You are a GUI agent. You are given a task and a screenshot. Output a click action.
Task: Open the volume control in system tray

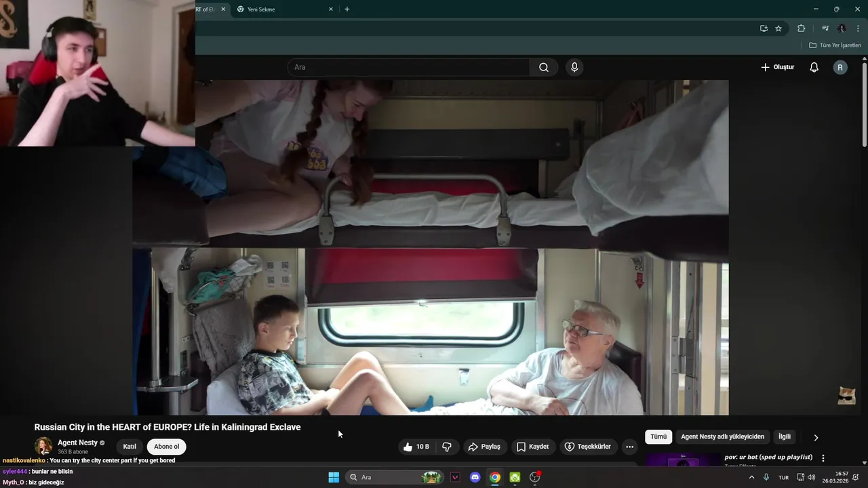[812, 477]
